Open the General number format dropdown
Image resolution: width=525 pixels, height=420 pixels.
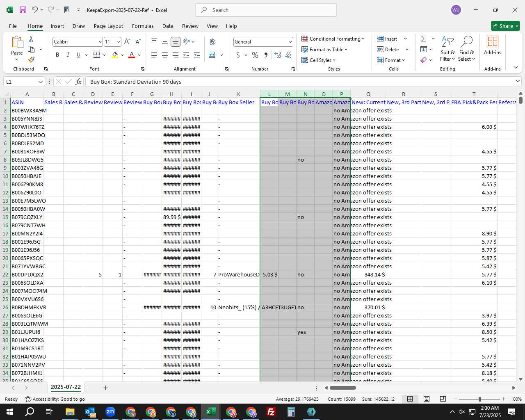click(290, 42)
